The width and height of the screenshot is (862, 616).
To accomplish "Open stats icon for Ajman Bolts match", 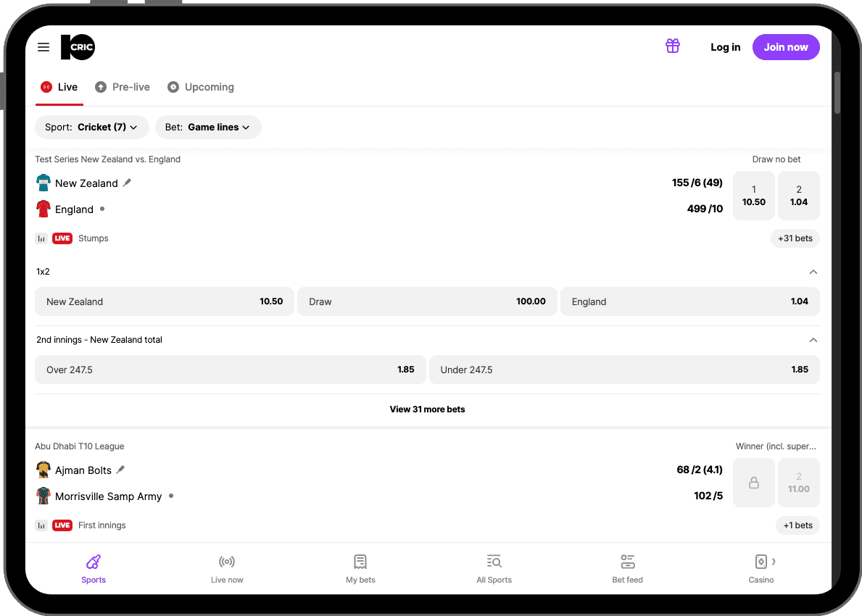I will 41,525.
